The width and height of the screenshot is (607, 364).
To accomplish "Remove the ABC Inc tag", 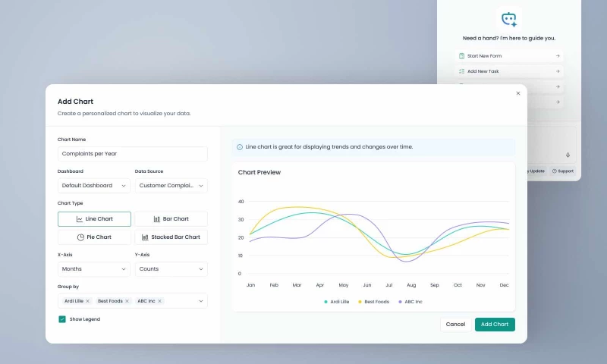I will (x=159, y=301).
